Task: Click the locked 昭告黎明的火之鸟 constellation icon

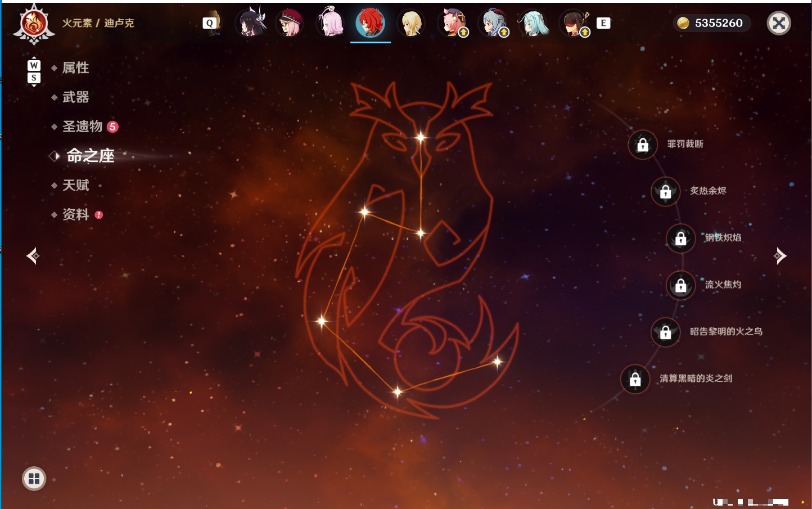Action: click(x=665, y=332)
